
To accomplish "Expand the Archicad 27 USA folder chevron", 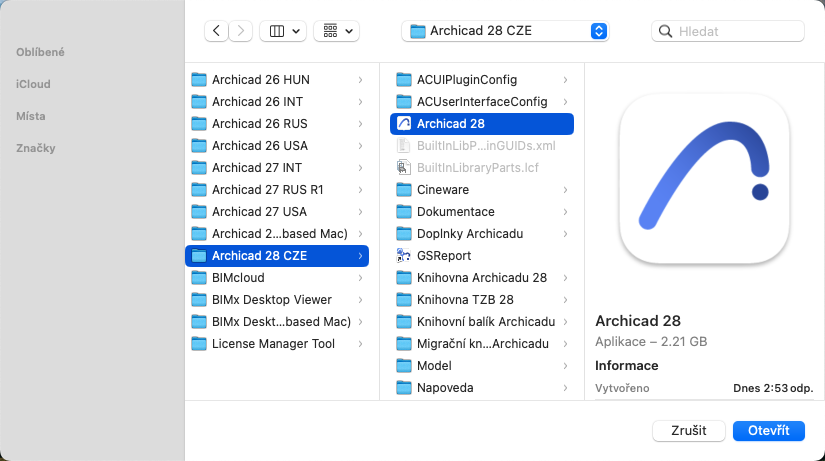I will pos(360,212).
